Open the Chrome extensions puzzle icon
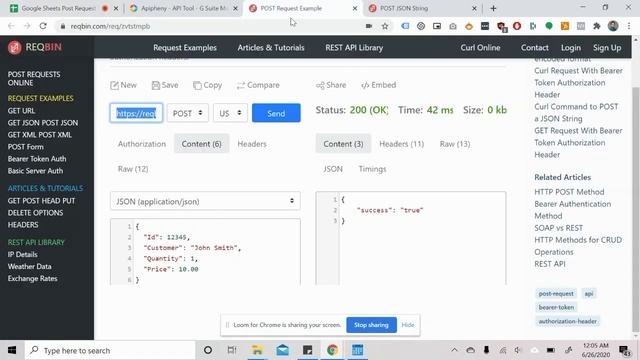The width and height of the screenshot is (640, 360). pos(597,26)
